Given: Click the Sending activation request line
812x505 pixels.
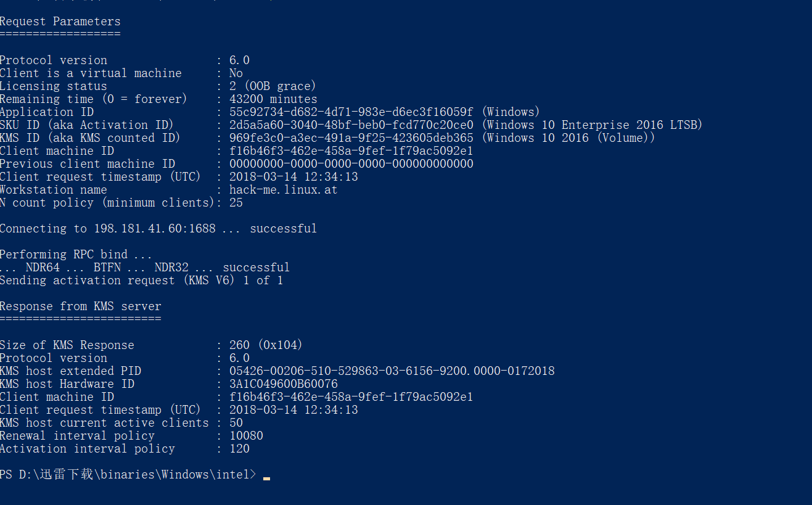Looking at the screenshot, I should click(x=141, y=281).
